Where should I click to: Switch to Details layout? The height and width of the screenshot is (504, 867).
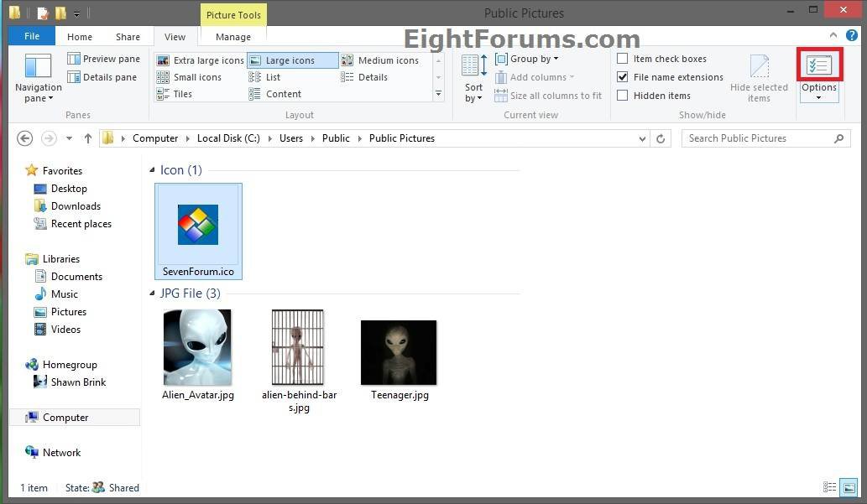tap(364, 77)
